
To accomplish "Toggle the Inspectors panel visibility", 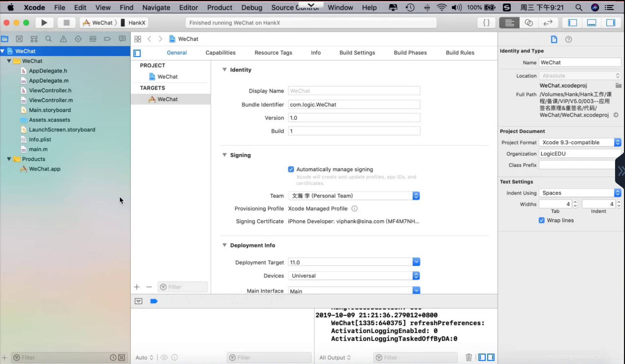I will (x=611, y=23).
